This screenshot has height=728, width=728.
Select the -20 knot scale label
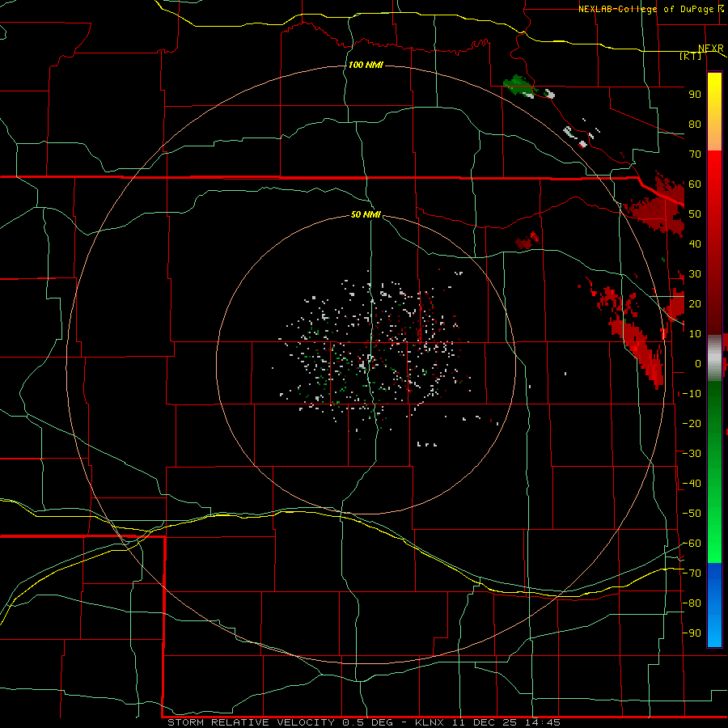click(692, 423)
